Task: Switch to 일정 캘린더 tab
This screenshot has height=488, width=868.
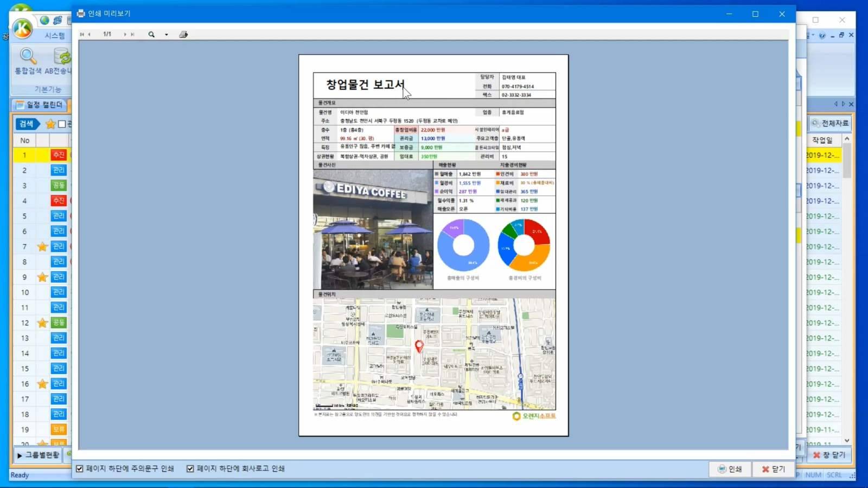Action: click(40, 105)
